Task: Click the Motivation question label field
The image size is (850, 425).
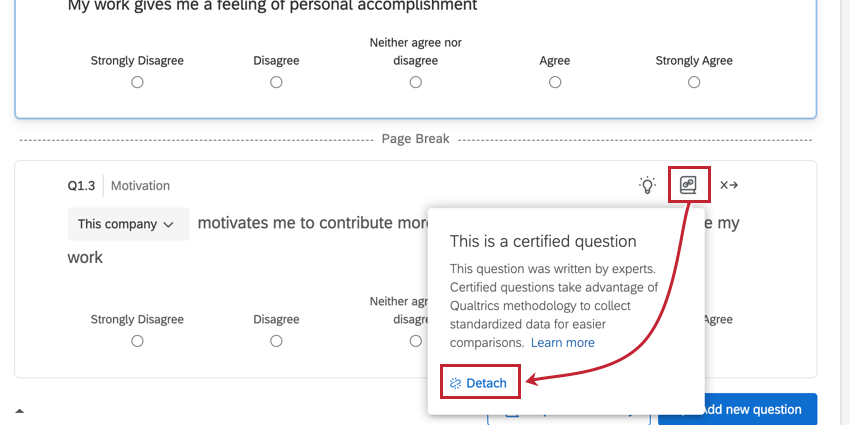Action: (x=140, y=186)
